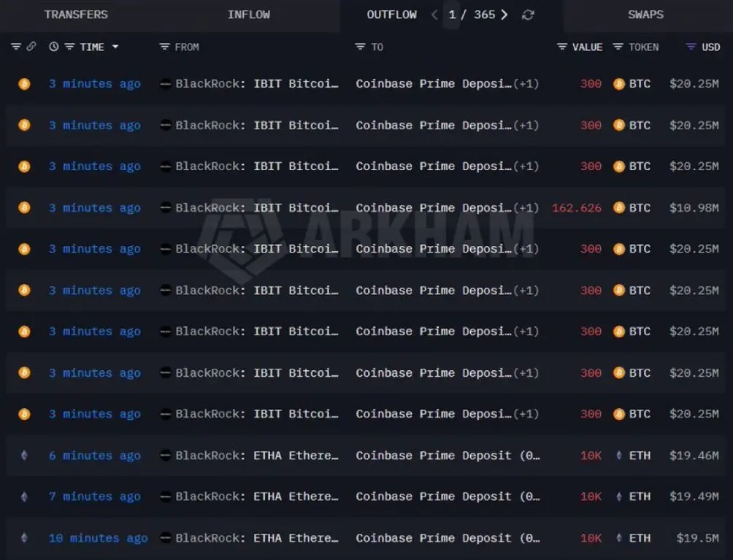This screenshot has height=560, width=733.
Task: Open BlackRock ETHA entity in $19.49M row
Action: (257, 496)
